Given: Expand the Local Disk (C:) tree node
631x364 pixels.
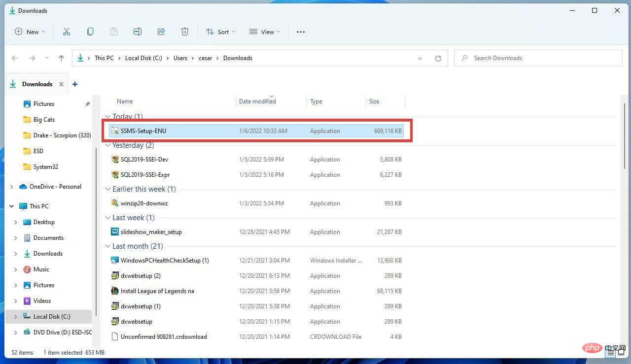Looking at the screenshot, I should click(16, 317).
